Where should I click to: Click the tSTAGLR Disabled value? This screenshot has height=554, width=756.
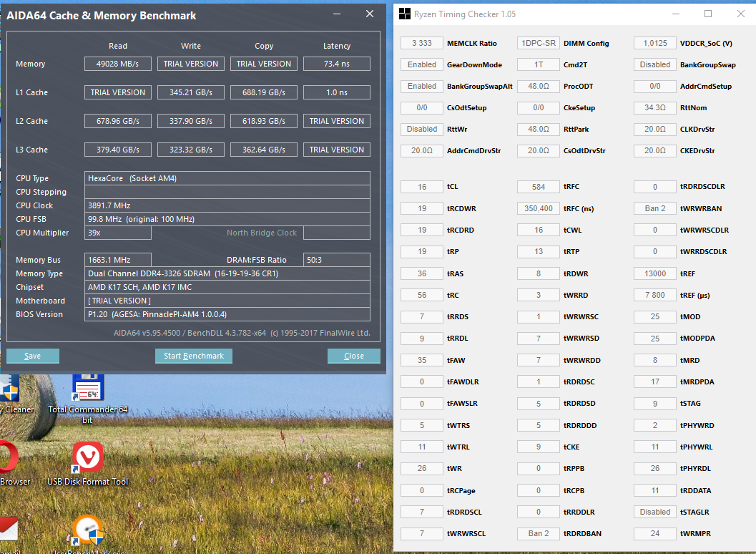(655, 512)
